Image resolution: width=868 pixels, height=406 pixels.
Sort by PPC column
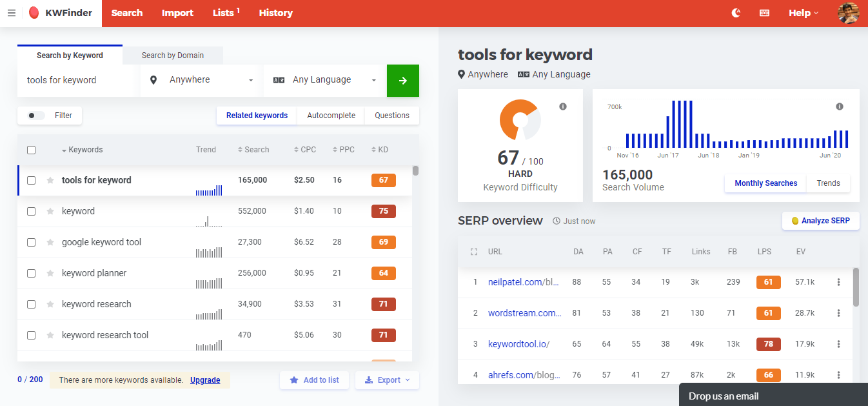click(344, 150)
